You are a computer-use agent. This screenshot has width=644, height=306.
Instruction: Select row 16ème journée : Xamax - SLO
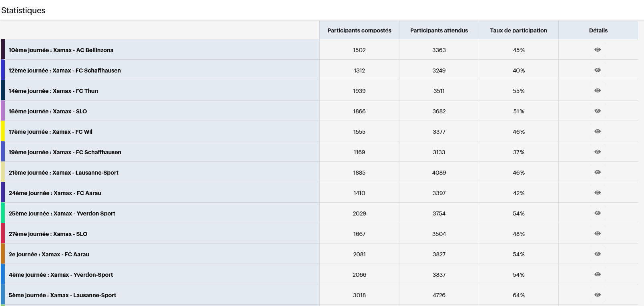[x=319, y=111]
